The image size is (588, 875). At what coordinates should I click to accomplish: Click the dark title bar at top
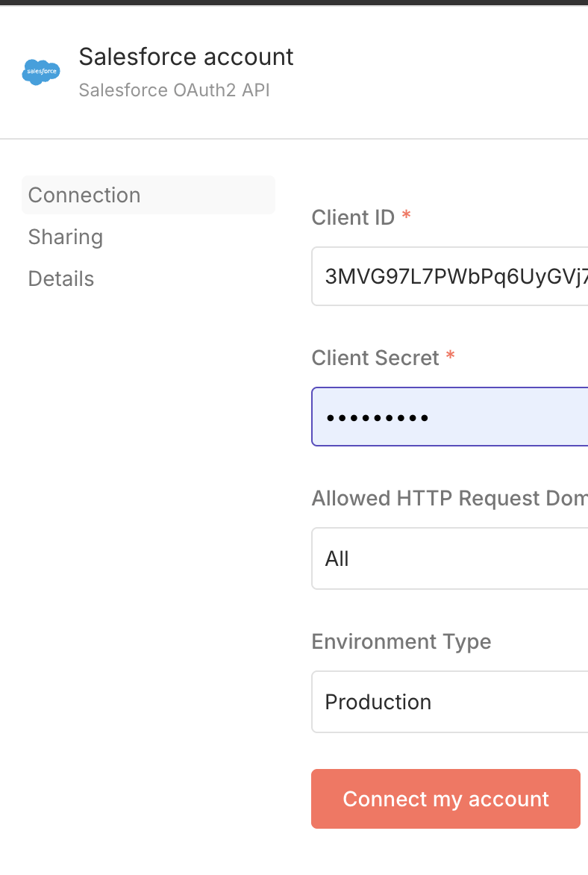(x=294, y=2)
